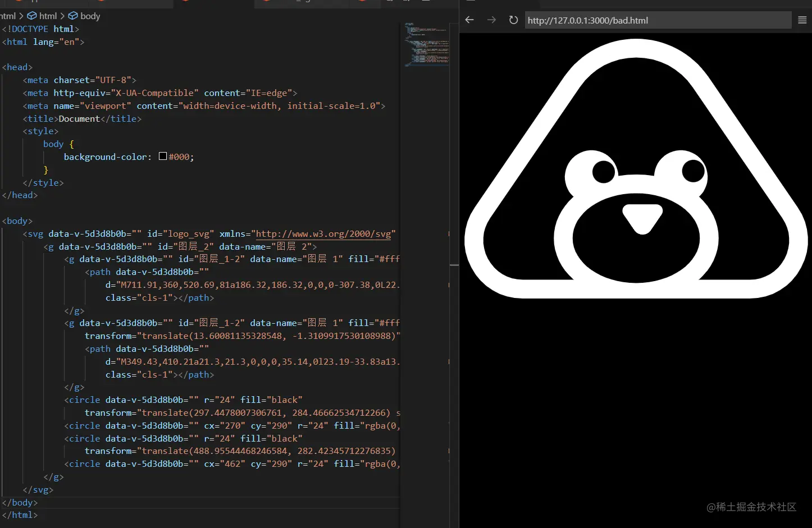Click the translate(488.95544468246584 transform line
812x528 pixels.
(x=240, y=451)
